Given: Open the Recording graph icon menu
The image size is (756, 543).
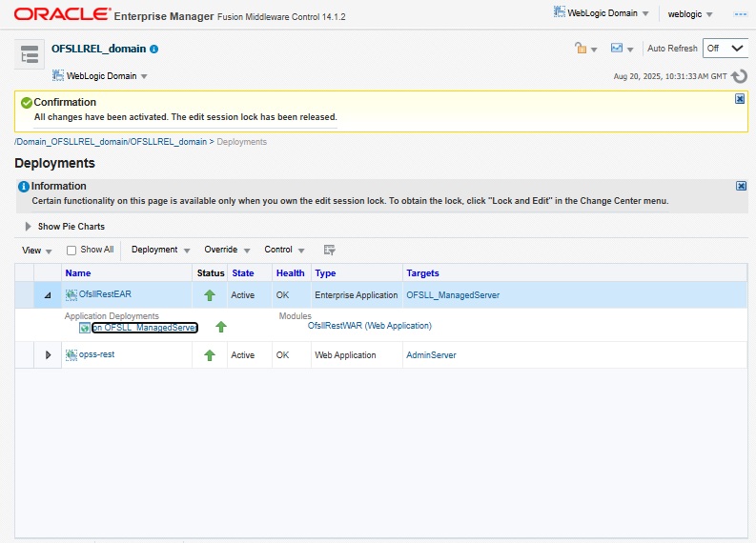Looking at the screenshot, I should 622,49.
